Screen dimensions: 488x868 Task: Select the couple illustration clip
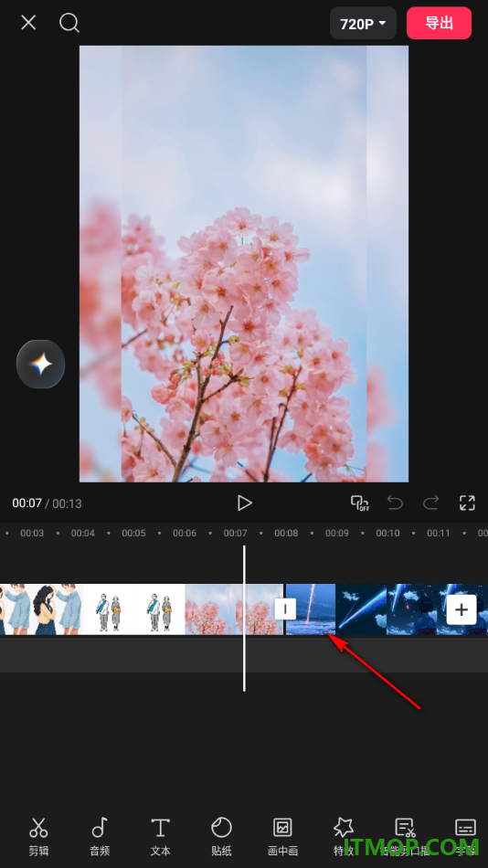click(x=42, y=609)
